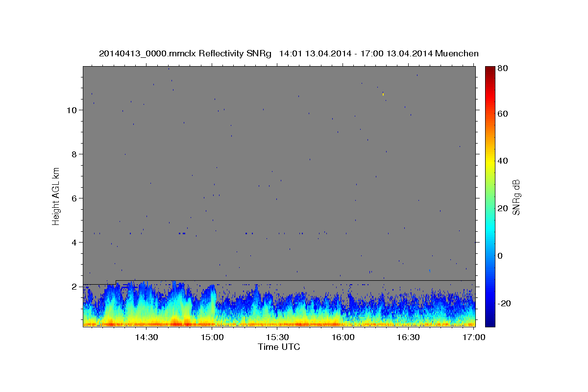Screen dimensions: 588x392
Task: Click the '15:00' time axis label
Action: tap(212, 337)
